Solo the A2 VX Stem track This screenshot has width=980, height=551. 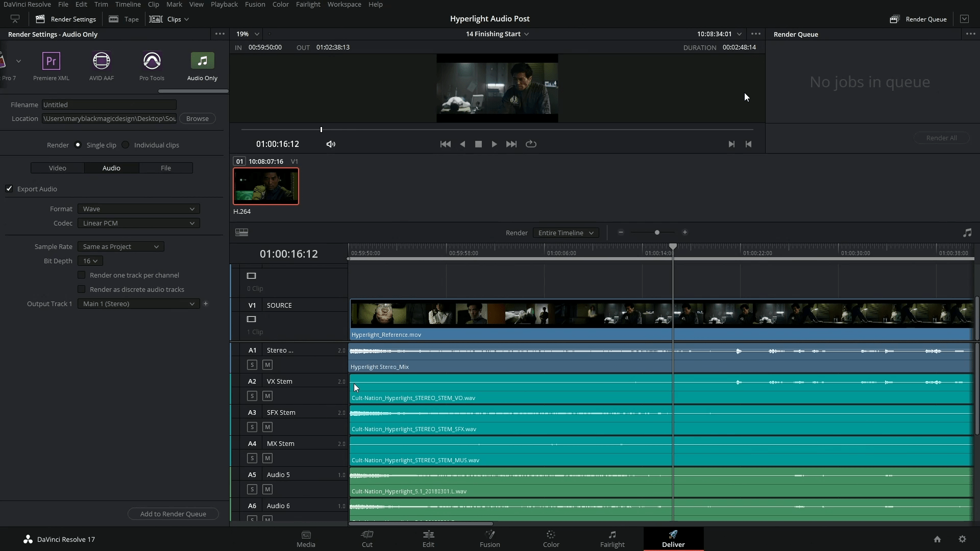click(x=252, y=396)
